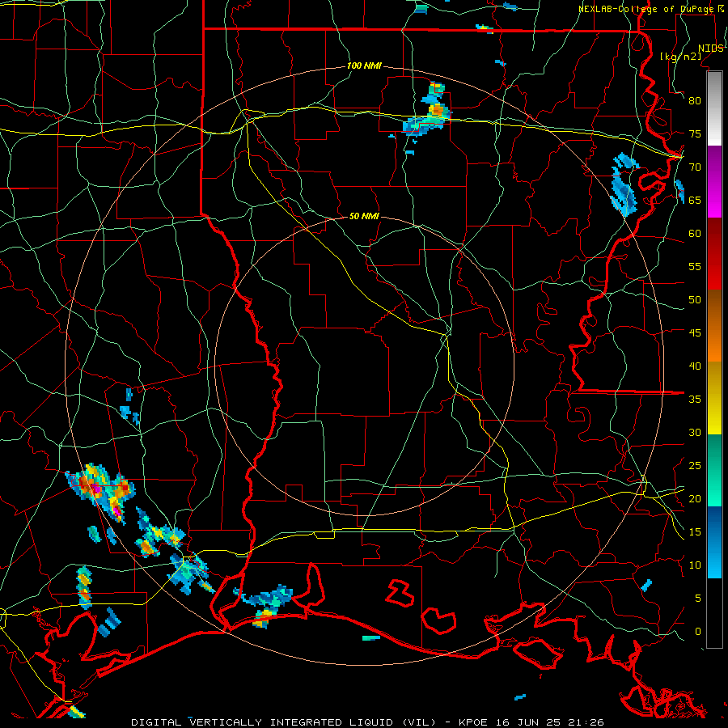Viewport: 728px width, 728px height.
Task: Select the light cyan segment of the color bar
Action: 714,561
